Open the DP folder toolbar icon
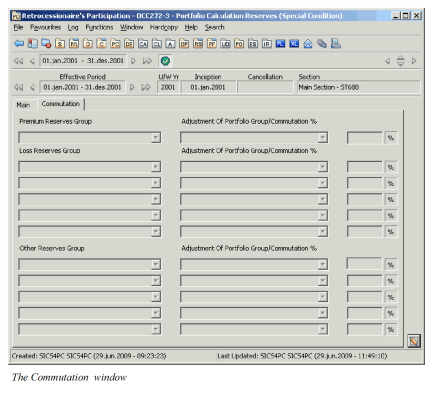Viewport: 433px width, 394px height. tap(184, 44)
